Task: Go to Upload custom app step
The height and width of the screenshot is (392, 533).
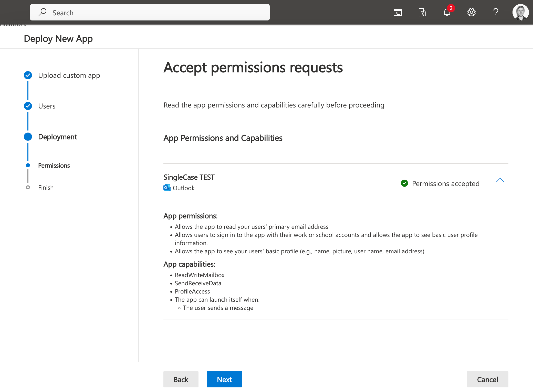Action: pos(69,75)
